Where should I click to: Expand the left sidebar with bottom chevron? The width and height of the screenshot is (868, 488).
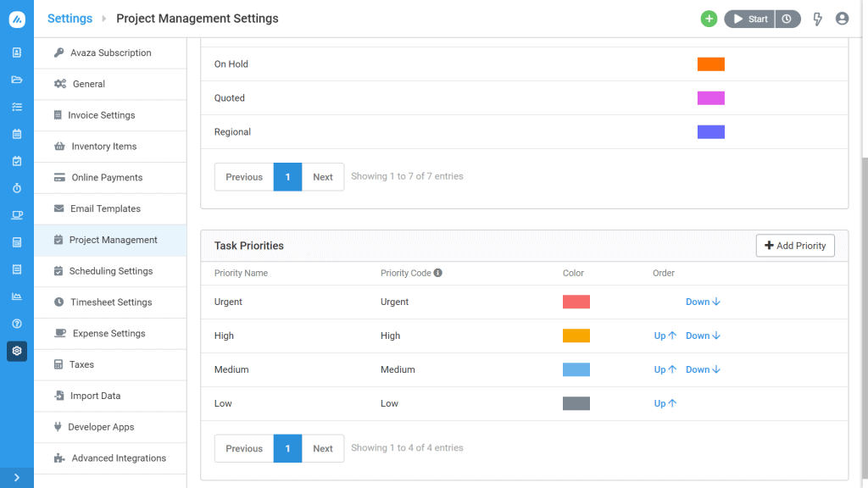(17, 478)
